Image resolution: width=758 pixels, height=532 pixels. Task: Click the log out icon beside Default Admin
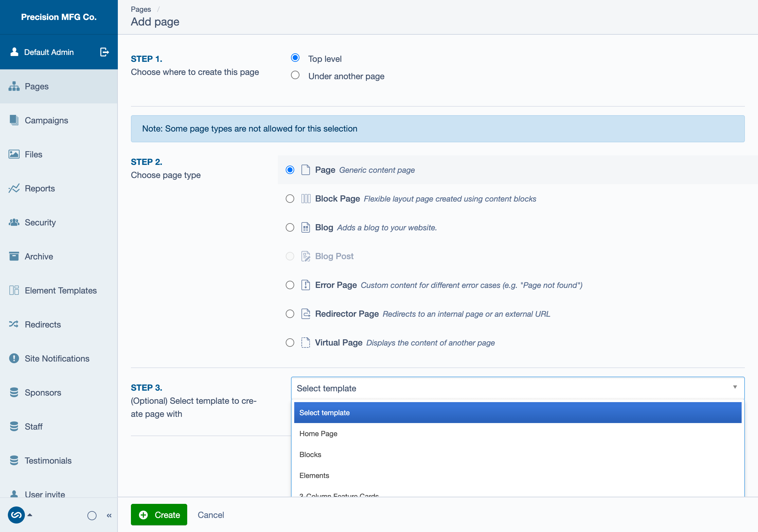point(104,52)
